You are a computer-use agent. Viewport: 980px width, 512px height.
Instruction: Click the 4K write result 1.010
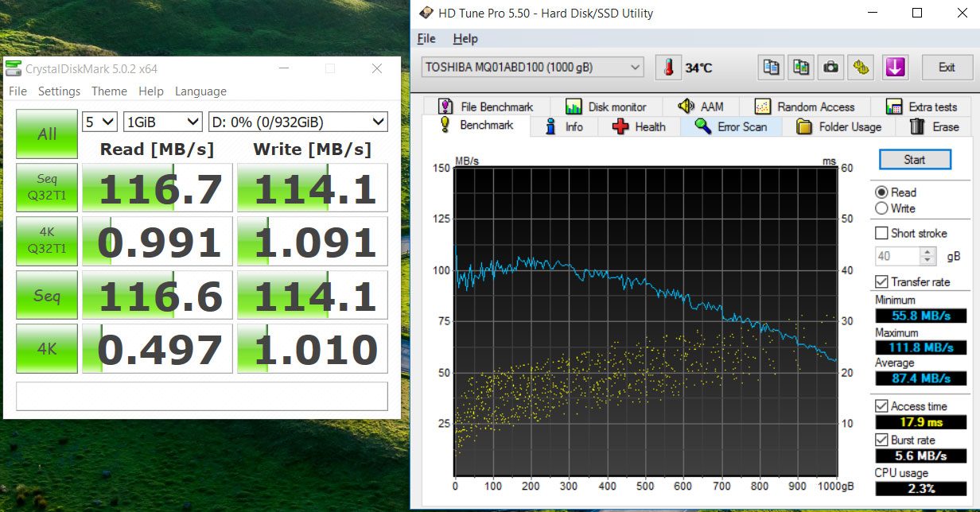tap(313, 349)
